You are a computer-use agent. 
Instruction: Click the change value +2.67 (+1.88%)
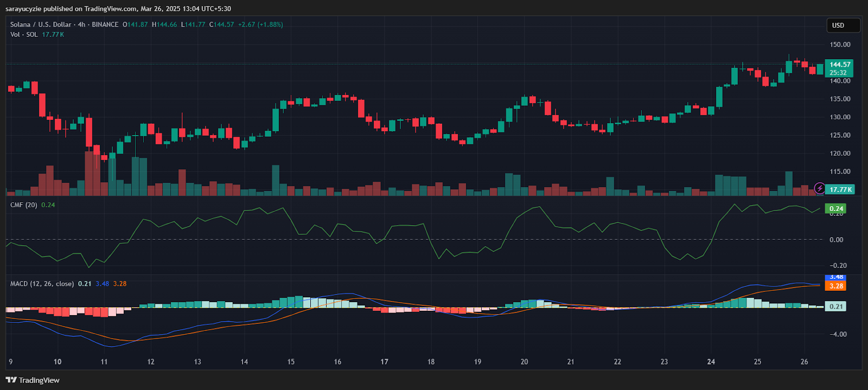coord(260,24)
